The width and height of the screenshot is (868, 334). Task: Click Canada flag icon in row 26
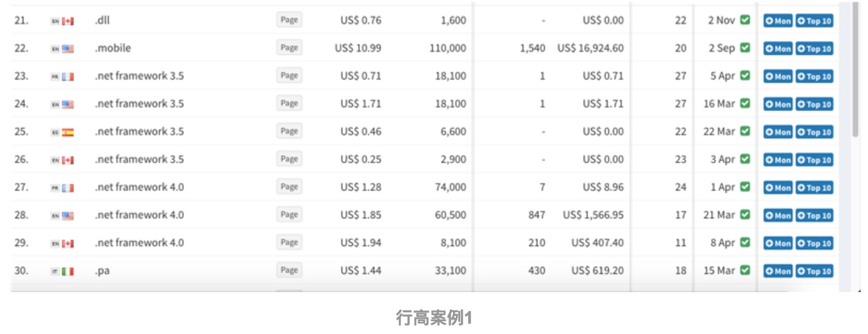(67, 160)
